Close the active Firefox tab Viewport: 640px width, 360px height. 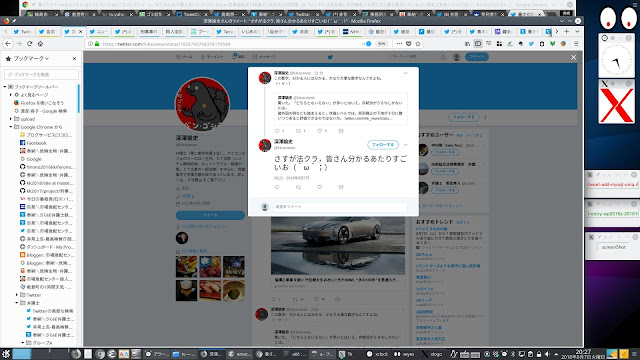80,31
